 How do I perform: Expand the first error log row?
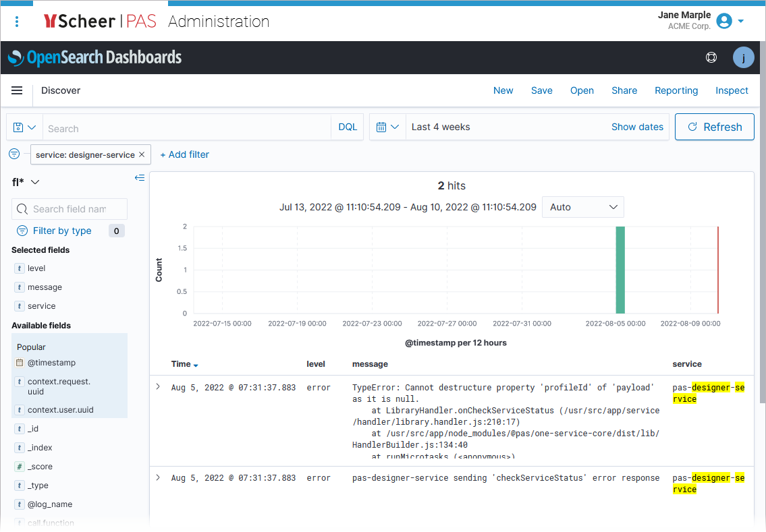[x=158, y=387]
